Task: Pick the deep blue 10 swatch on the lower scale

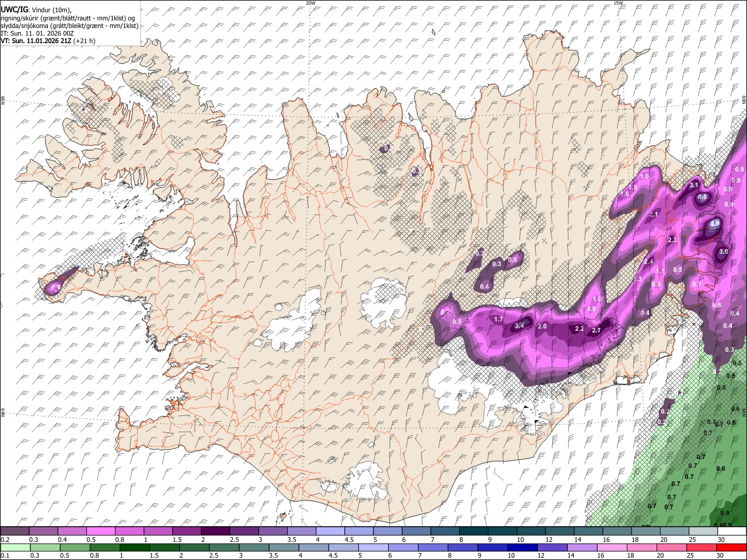Action: (522, 547)
